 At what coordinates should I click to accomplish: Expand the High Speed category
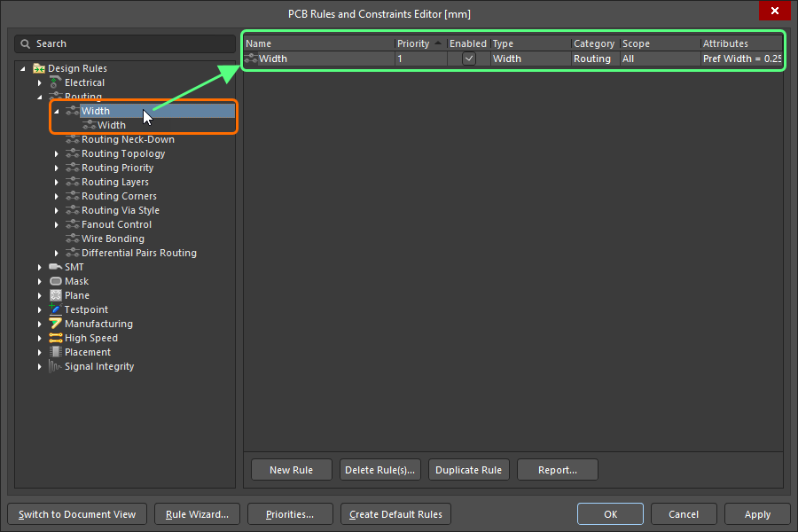tap(40, 338)
